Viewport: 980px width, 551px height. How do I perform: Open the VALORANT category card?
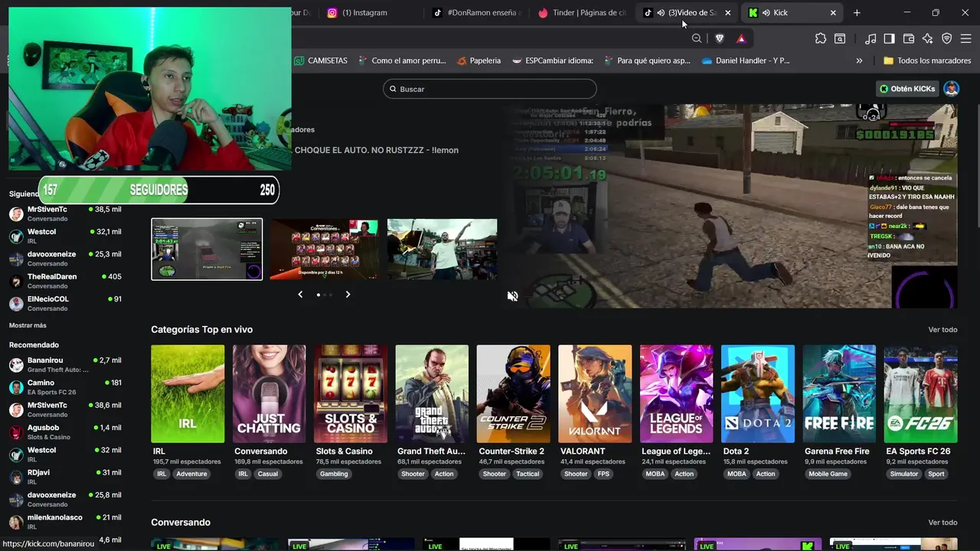(x=595, y=393)
